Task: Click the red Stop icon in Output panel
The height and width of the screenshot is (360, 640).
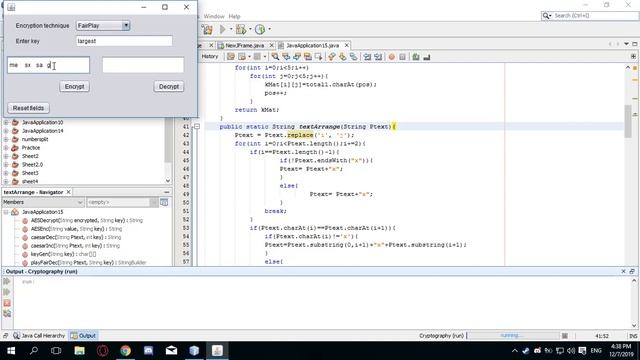Action: point(7,303)
